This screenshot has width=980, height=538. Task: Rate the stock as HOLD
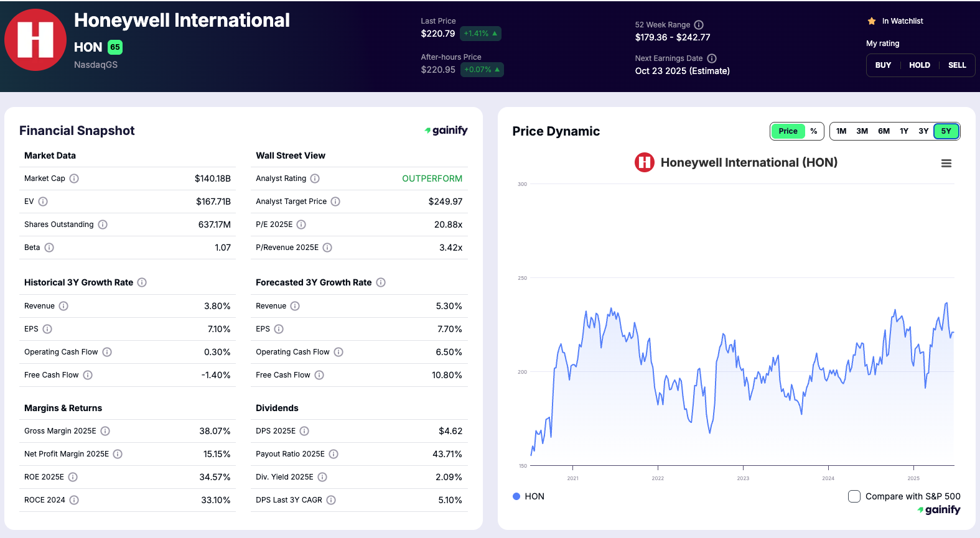920,65
